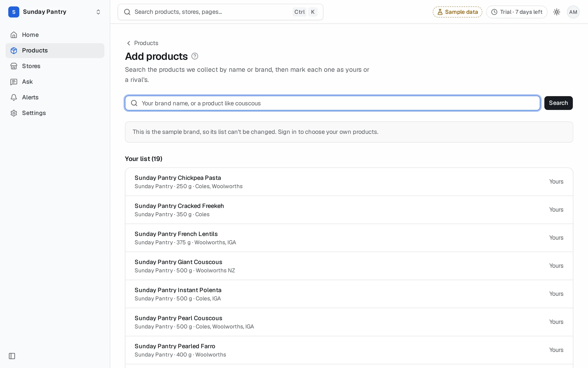Go to Products in the sidebar
The width and height of the screenshot is (588, 368).
tap(55, 50)
